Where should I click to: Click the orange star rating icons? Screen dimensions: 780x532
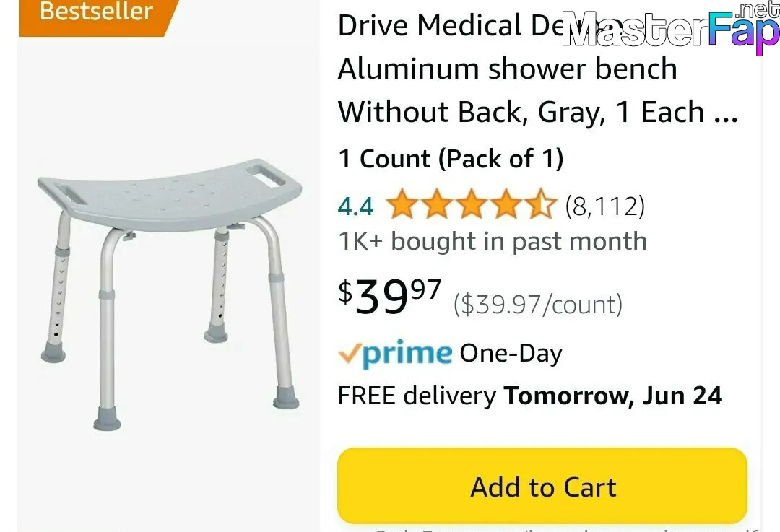pos(471,204)
